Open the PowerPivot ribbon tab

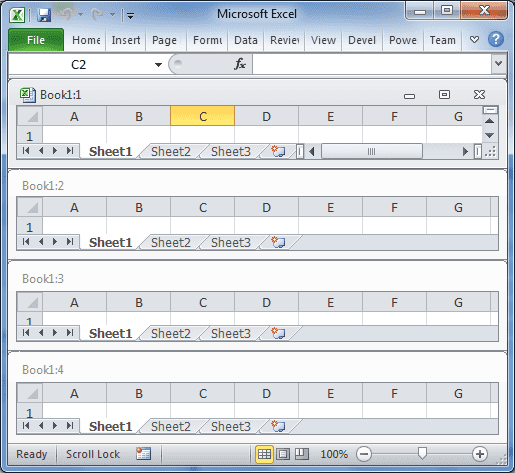(x=403, y=40)
